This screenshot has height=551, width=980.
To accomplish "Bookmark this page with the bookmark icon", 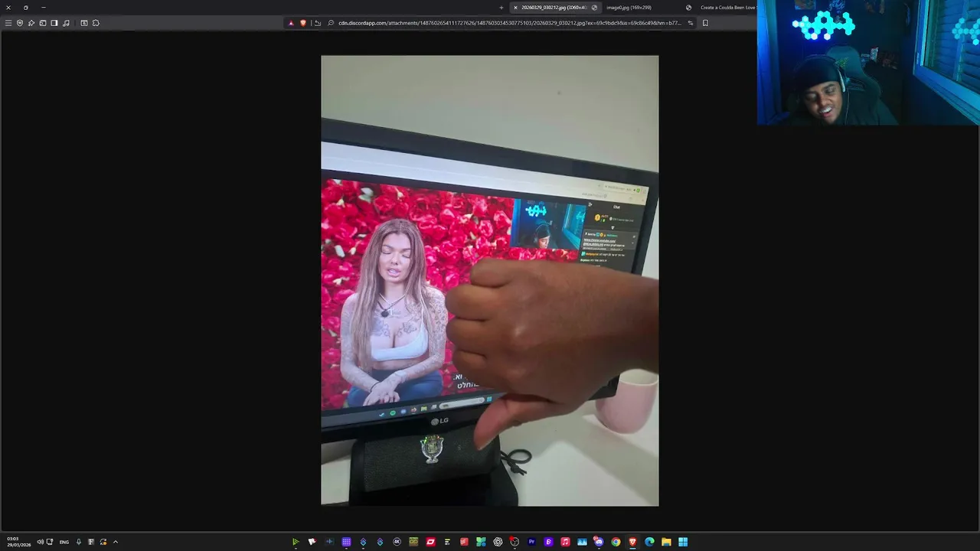I will click(x=705, y=23).
